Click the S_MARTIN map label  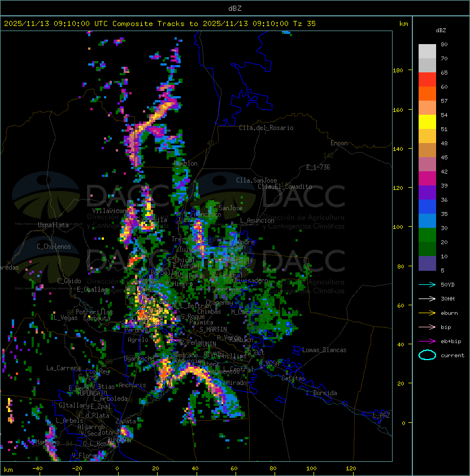click(x=213, y=330)
